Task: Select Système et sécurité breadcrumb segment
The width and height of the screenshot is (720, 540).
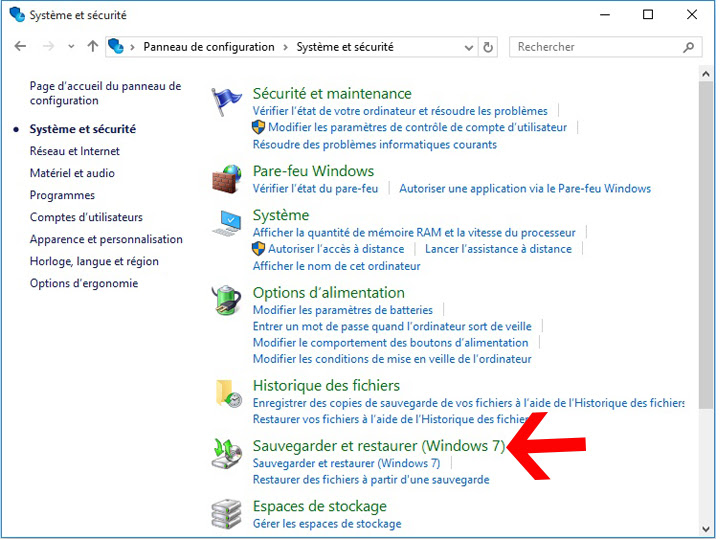Action: (345, 47)
